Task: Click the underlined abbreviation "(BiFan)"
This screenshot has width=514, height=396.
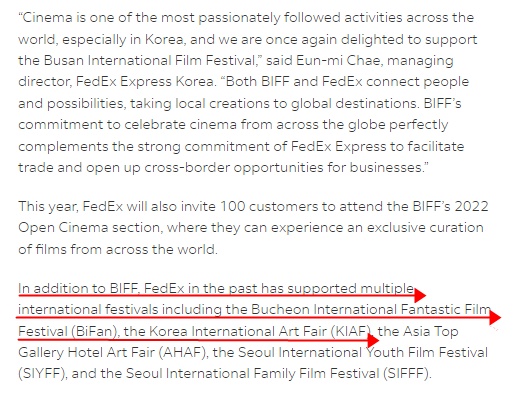Action: pos(95,331)
